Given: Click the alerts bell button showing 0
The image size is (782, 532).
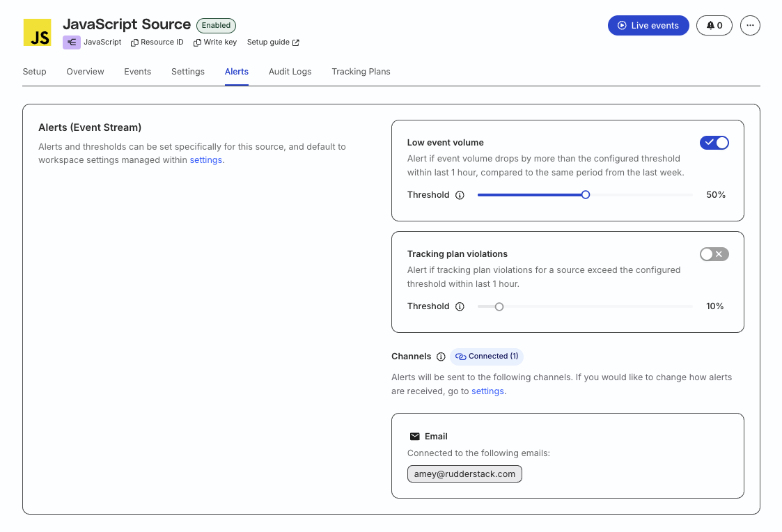Looking at the screenshot, I should (x=714, y=26).
